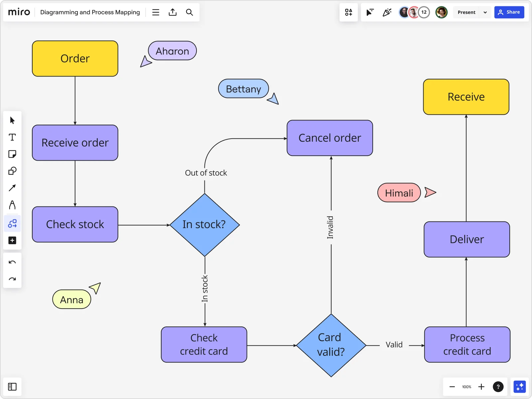
Task: Switch attention tracking on via pointer icon
Action: pos(370,12)
